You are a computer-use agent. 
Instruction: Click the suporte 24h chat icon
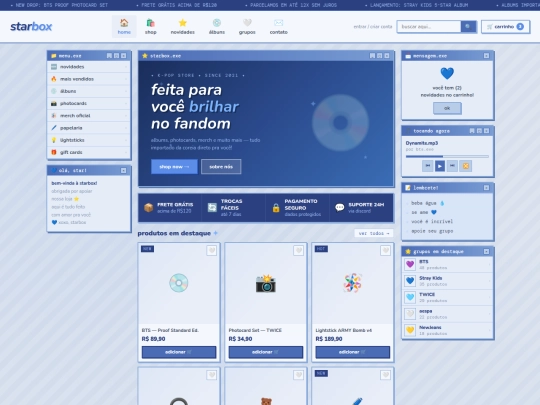[340, 207]
